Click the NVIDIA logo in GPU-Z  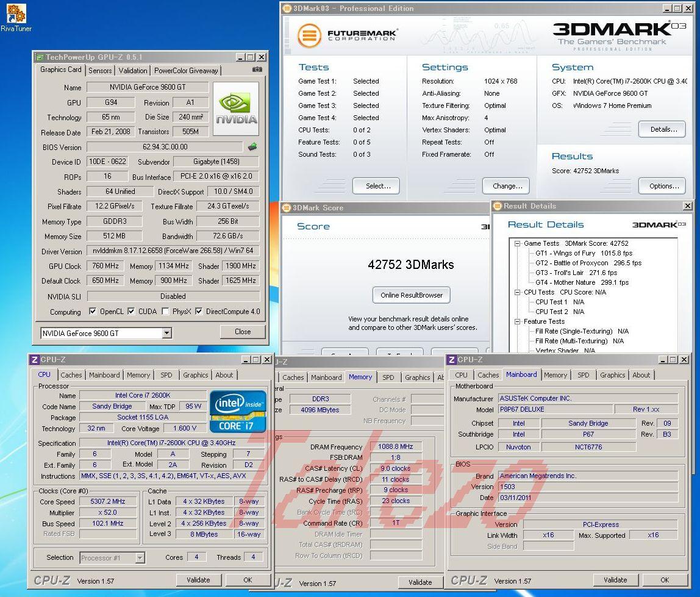click(x=236, y=109)
